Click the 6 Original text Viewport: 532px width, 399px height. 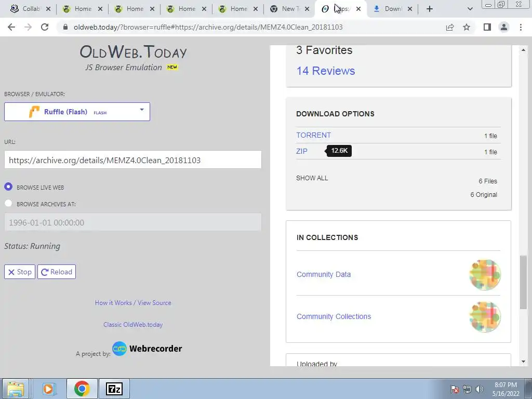pyautogui.click(x=484, y=195)
